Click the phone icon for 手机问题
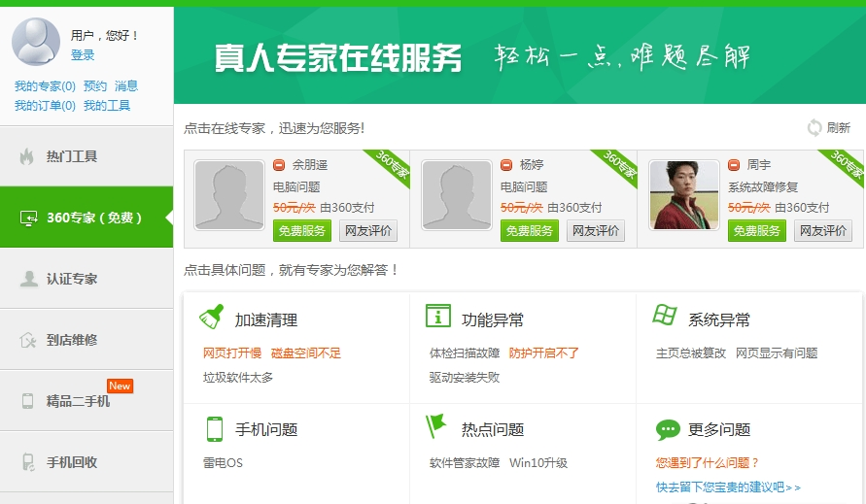 click(x=214, y=429)
